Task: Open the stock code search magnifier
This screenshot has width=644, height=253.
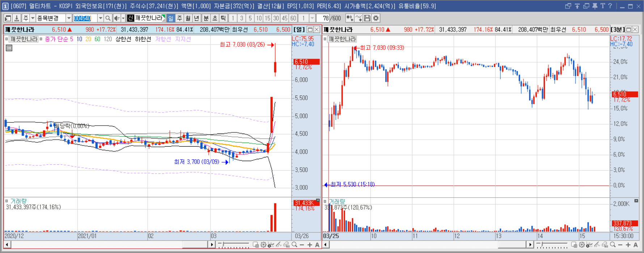Action: (108, 18)
